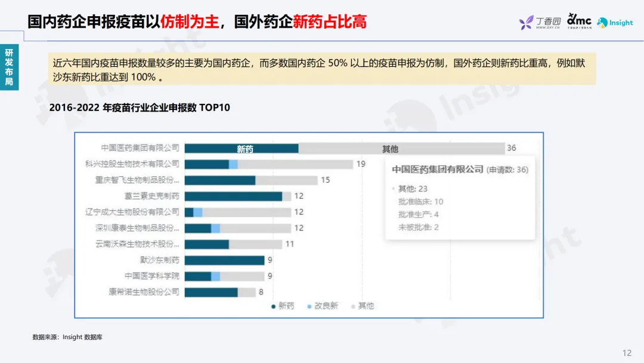Select the 辽宁成大生物股份有限公司 row label
The image size is (644, 363).
click(132, 212)
